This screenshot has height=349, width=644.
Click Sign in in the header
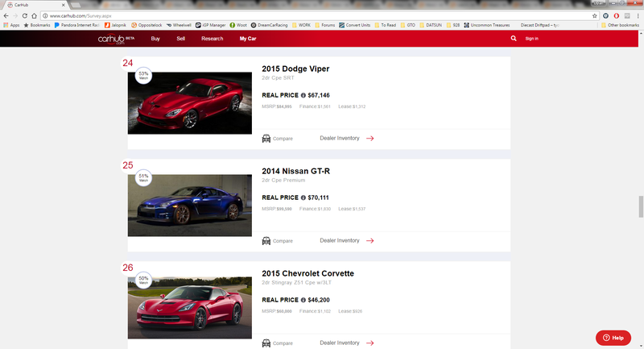click(x=531, y=39)
